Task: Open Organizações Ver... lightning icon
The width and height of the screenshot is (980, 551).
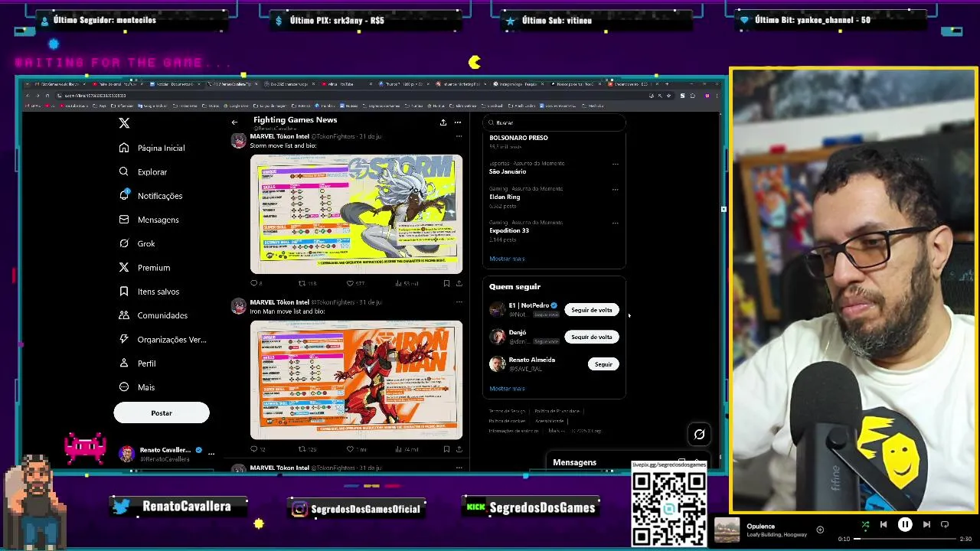Action: coord(124,339)
